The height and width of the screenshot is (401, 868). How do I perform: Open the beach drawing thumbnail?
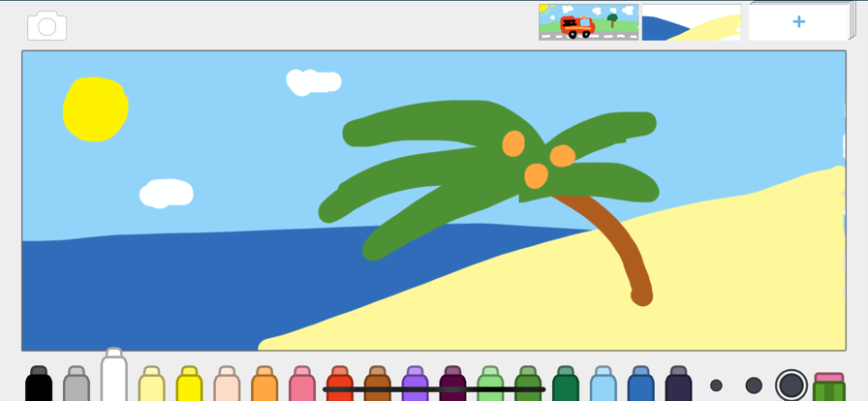click(x=692, y=22)
